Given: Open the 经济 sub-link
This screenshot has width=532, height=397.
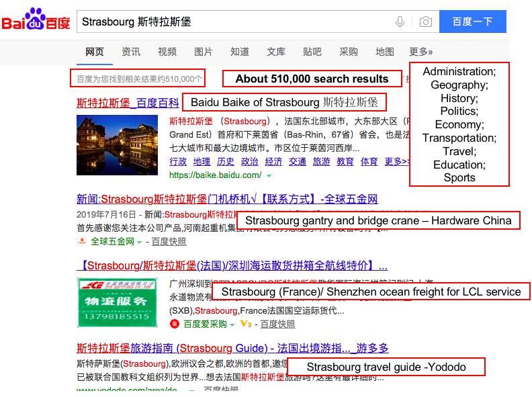Looking at the screenshot, I should click(273, 161).
